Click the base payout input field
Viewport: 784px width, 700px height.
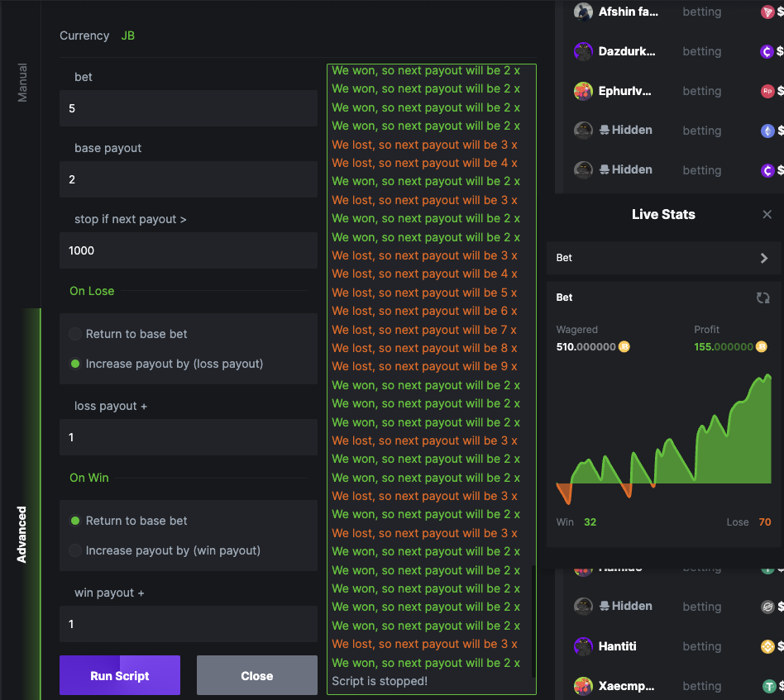[189, 179]
